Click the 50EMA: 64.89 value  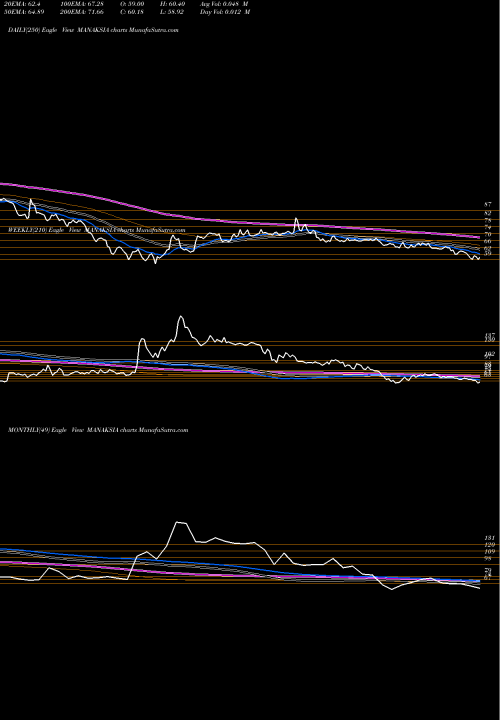pyautogui.click(x=22, y=12)
